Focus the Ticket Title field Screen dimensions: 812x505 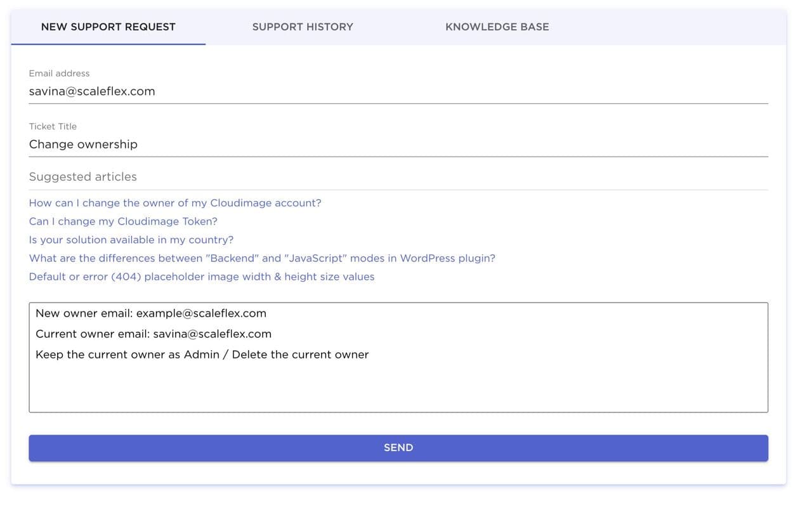point(398,145)
